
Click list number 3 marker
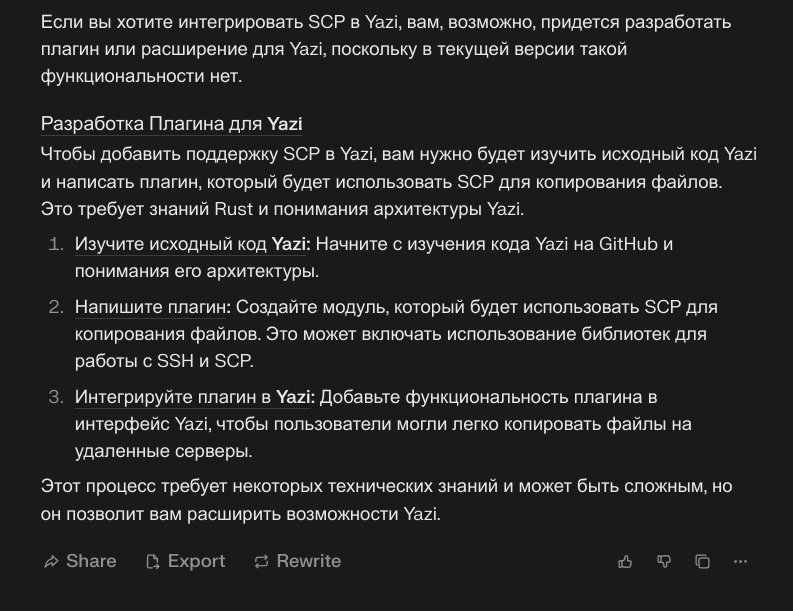point(56,397)
